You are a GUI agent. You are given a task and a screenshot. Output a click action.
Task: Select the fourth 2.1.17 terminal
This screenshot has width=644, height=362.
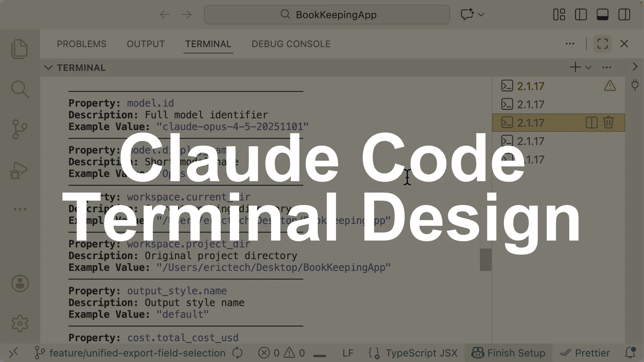[558, 141]
